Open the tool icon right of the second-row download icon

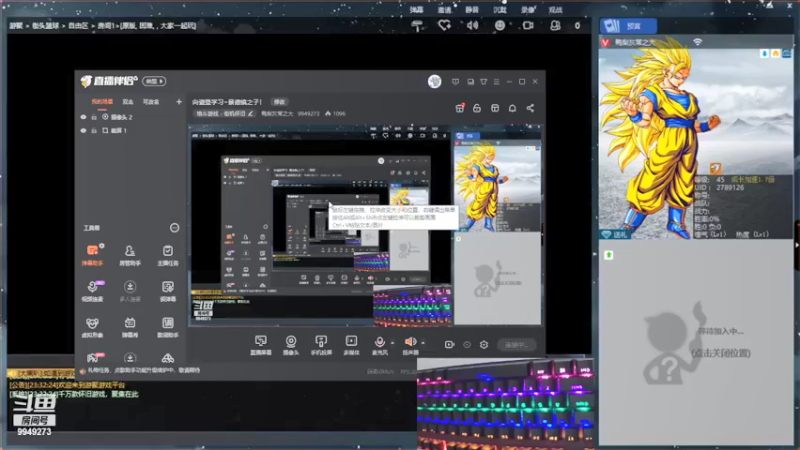(x=167, y=291)
